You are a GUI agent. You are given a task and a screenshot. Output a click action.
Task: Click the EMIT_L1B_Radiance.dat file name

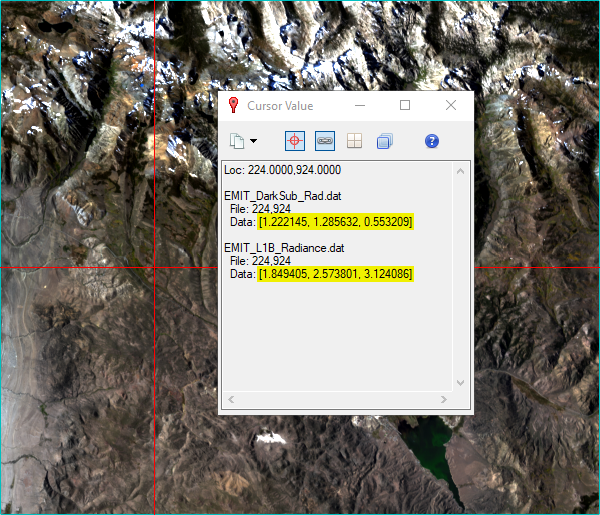[285, 247]
